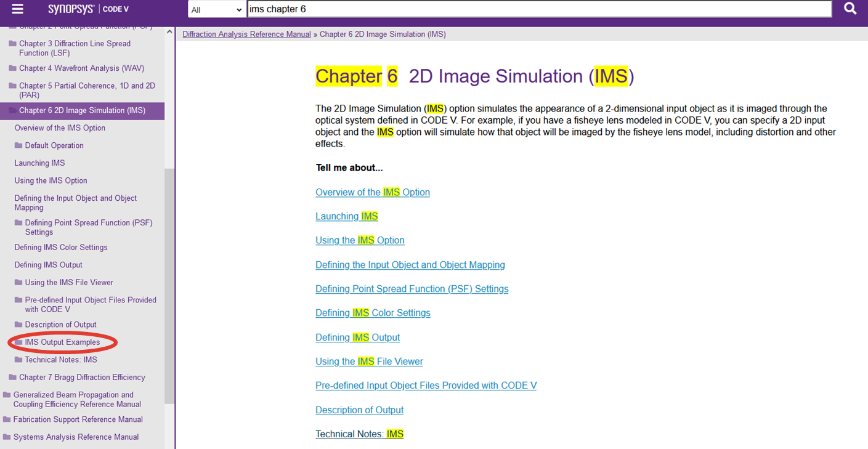Open Defining Point Spread Function (PSF) Settings in sidebar
868x449 pixels.
[89, 227]
